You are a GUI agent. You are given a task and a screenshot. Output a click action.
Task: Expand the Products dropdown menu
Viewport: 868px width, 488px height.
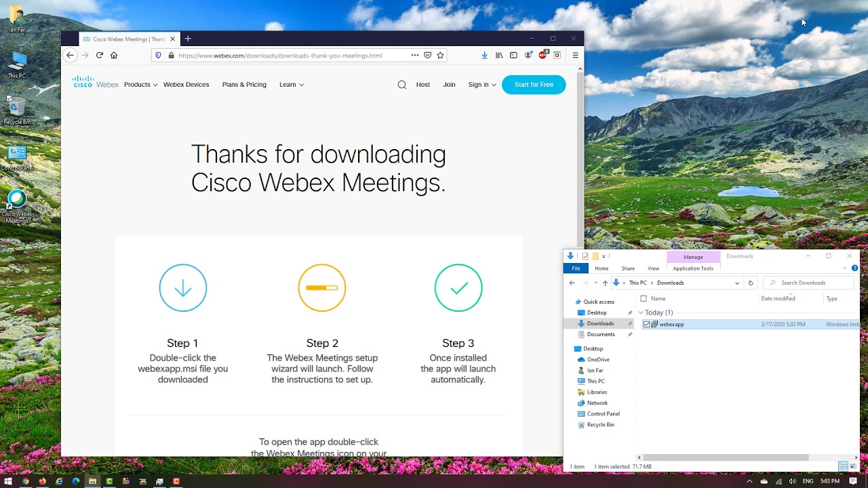[140, 85]
